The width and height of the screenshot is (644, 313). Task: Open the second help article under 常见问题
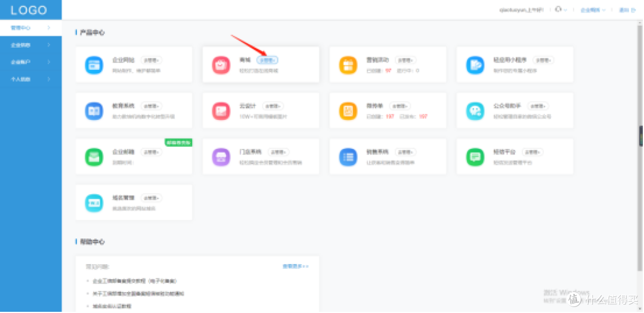point(138,294)
